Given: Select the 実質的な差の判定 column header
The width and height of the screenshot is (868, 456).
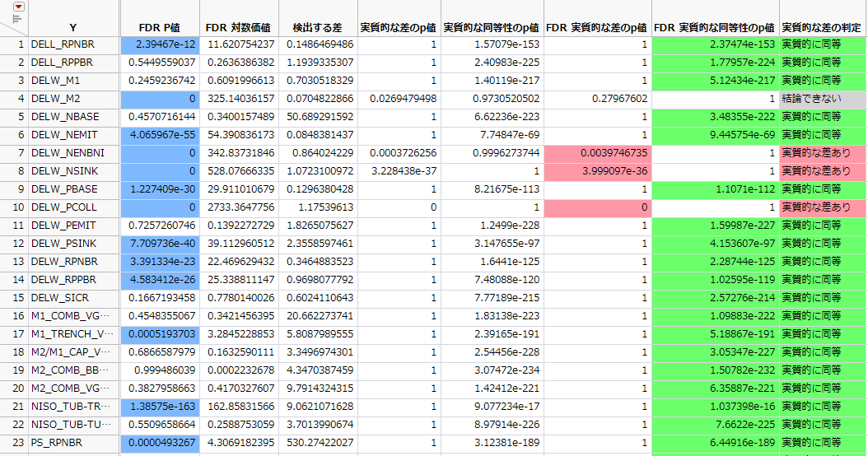Looking at the screenshot, I should 822,28.
